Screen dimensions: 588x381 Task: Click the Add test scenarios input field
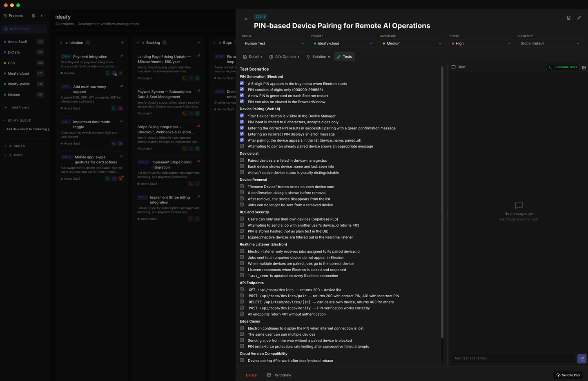(x=513, y=359)
